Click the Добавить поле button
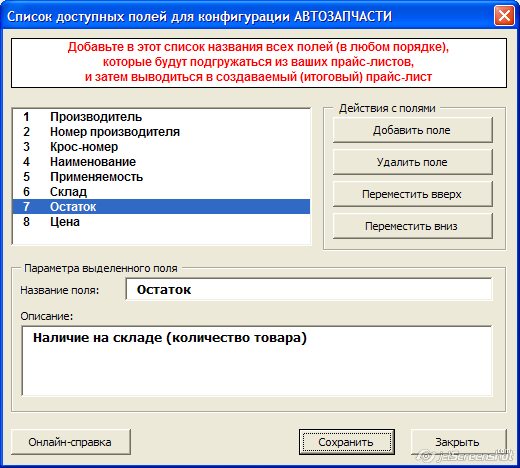The height and width of the screenshot is (468, 520). 412,130
